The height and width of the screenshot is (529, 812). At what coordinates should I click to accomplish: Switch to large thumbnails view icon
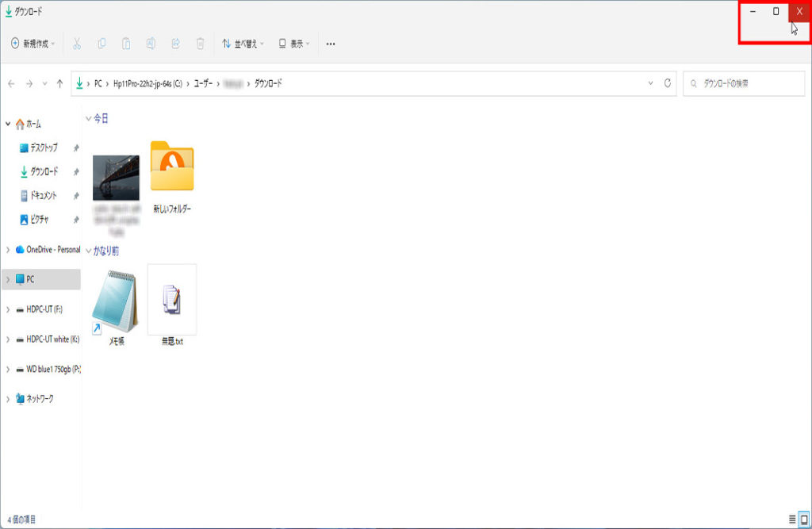[x=804, y=519]
